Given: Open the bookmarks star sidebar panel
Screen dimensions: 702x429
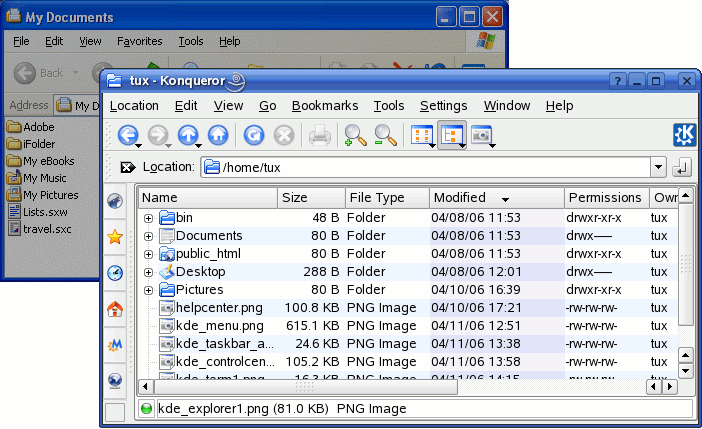Looking at the screenshot, I should point(115,237).
